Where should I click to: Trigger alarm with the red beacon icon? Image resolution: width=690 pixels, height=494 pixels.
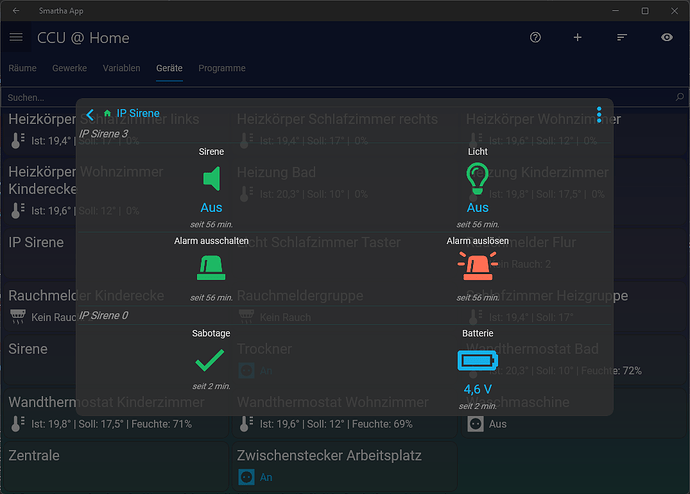pyautogui.click(x=478, y=268)
